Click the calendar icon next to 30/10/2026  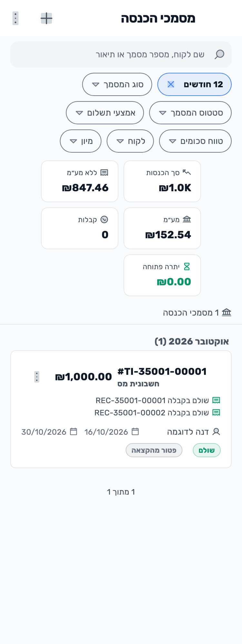[74, 431]
